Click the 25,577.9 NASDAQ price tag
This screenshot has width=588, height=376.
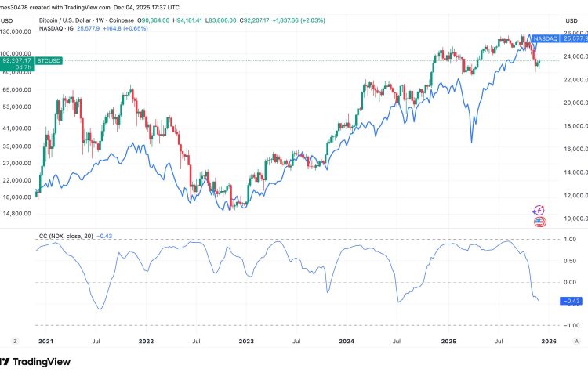pyautogui.click(x=576, y=38)
